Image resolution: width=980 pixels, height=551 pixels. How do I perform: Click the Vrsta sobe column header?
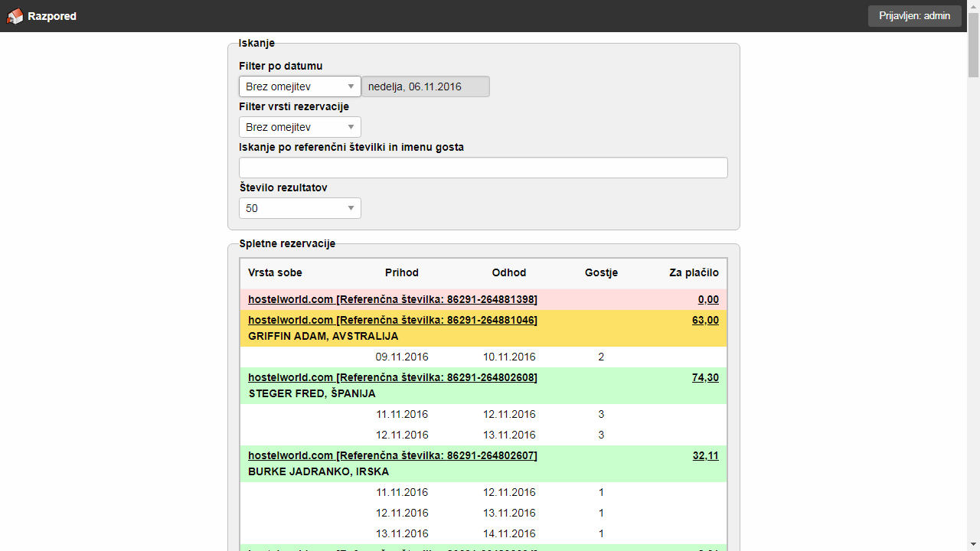coord(275,272)
